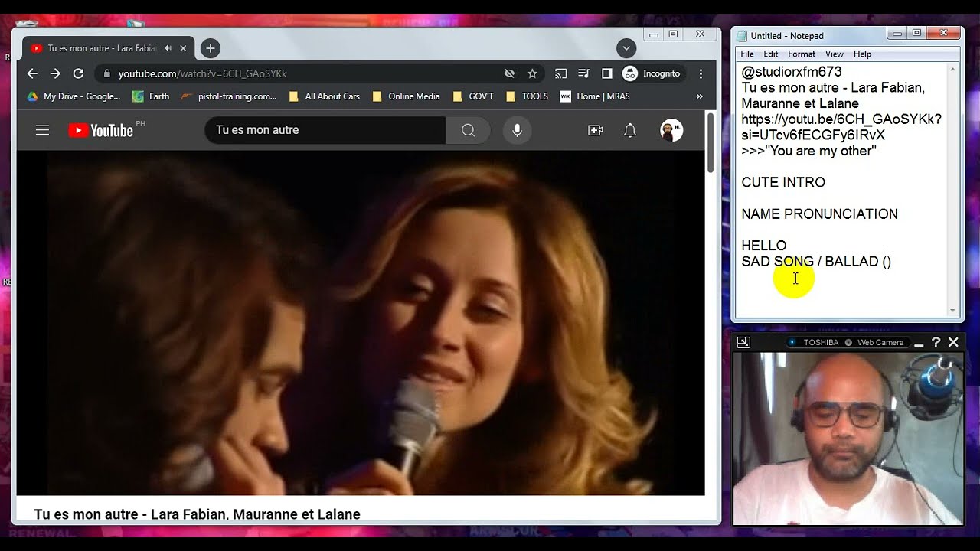
Task: Open 'My Drive - Google...' bookmark
Action: click(73, 96)
